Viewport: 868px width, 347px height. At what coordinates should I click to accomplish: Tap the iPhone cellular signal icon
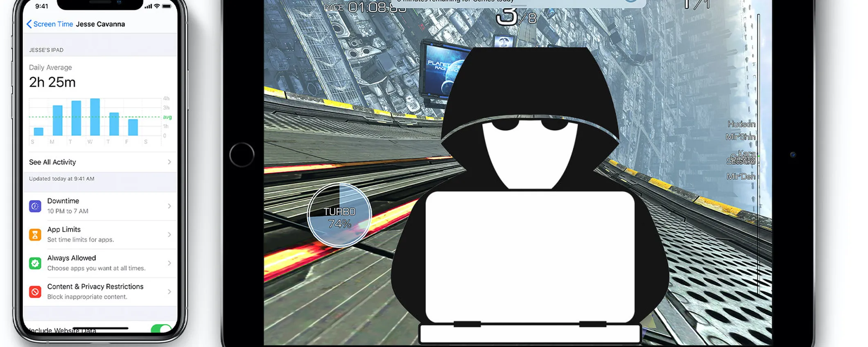(148, 6)
